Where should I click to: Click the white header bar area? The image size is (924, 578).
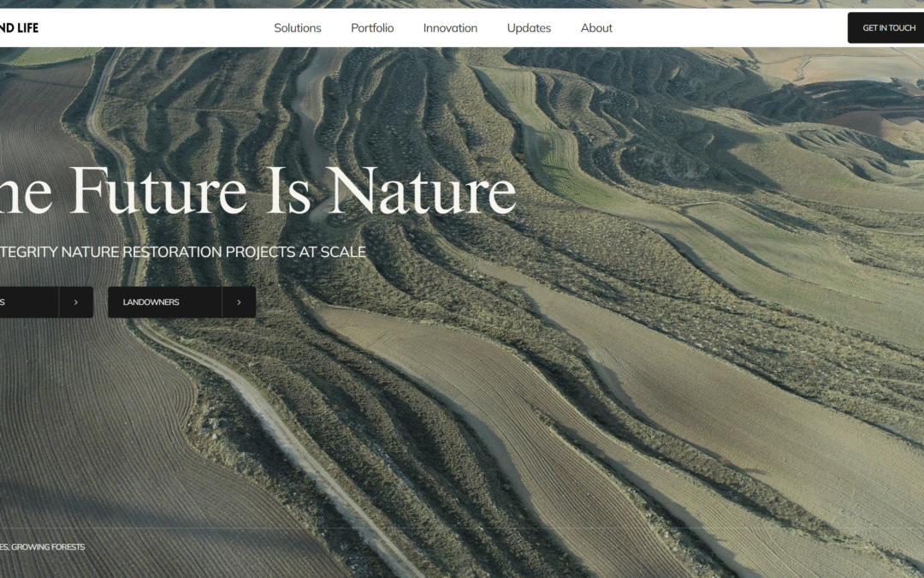(727, 27)
